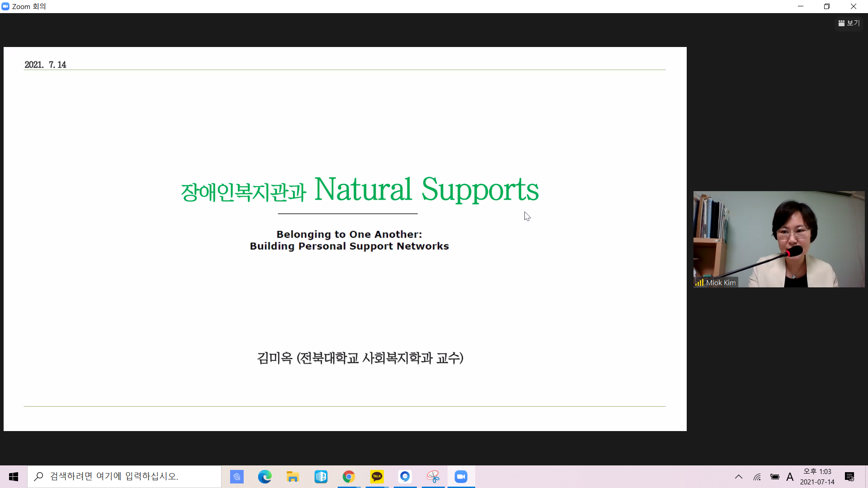This screenshot has height=488, width=868.
Task: Check the battery status icon
Action: pos(774,477)
